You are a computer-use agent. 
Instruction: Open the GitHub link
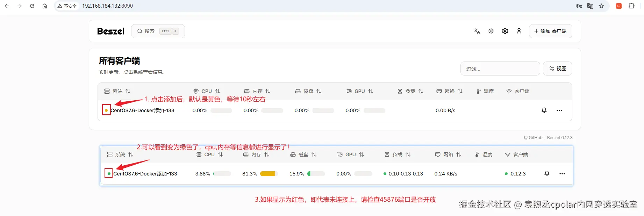pyautogui.click(x=533, y=138)
